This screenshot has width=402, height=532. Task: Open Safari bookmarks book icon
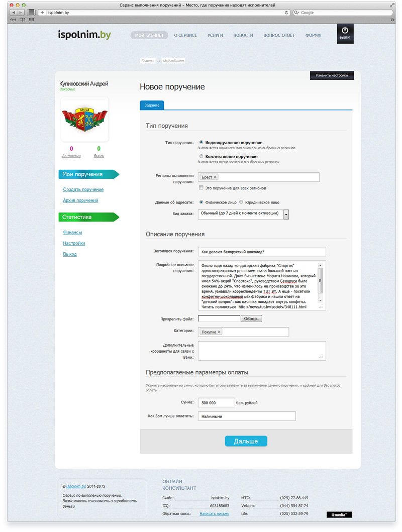point(22,19)
